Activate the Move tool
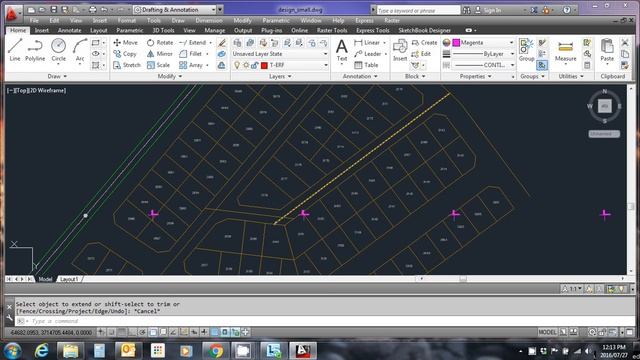Viewport: 640px width, 360px height. pos(125,42)
